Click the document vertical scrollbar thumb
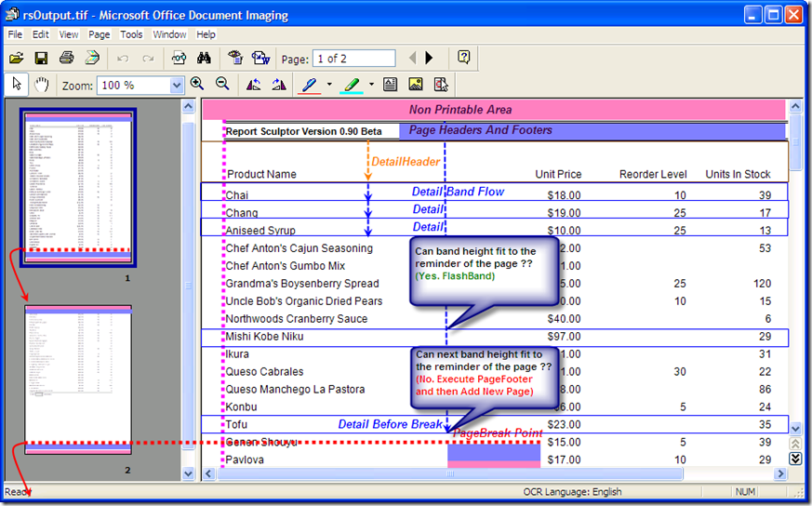 [x=795, y=142]
